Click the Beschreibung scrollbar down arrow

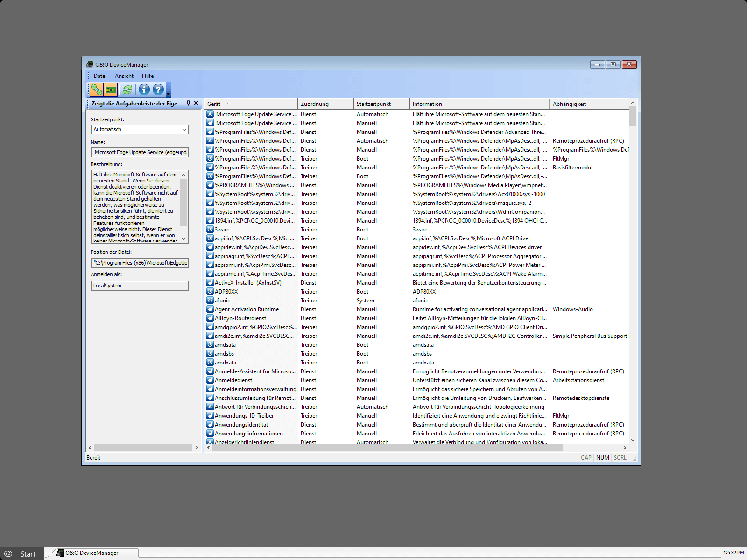(x=183, y=238)
